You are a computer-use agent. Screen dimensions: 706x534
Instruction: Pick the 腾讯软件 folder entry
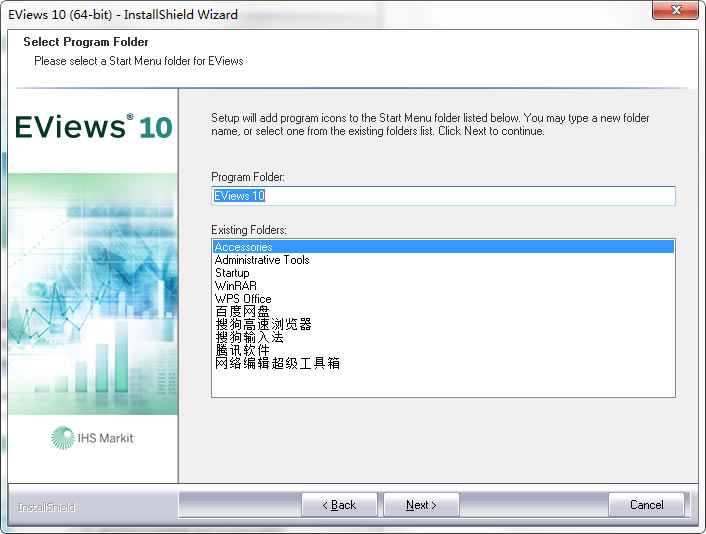[242, 351]
